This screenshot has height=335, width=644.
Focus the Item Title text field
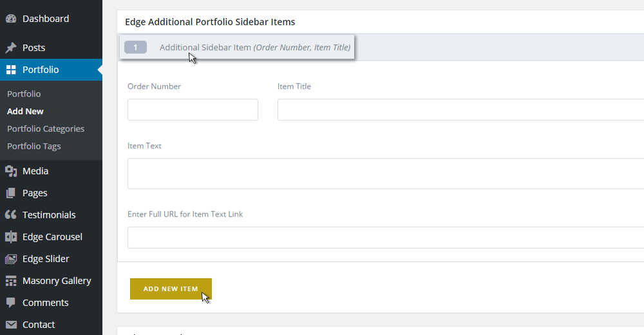pos(460,110)
